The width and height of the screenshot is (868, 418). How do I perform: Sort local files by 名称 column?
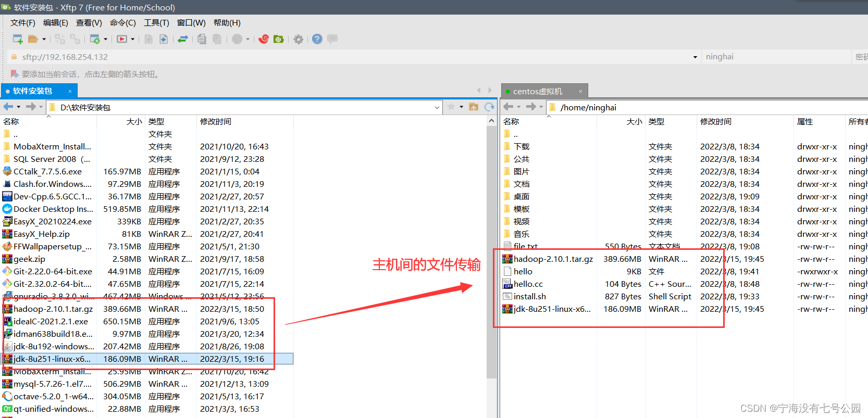click(x=48, y=121)
